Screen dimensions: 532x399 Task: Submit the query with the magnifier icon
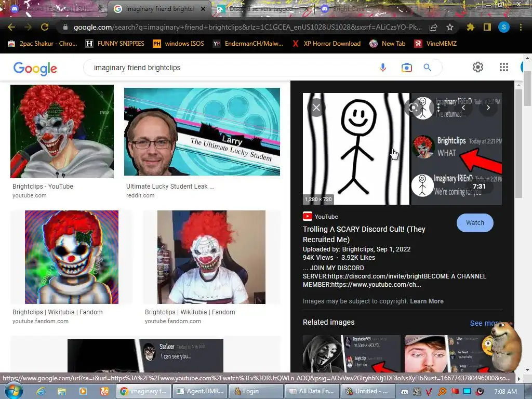pos(428,68)
